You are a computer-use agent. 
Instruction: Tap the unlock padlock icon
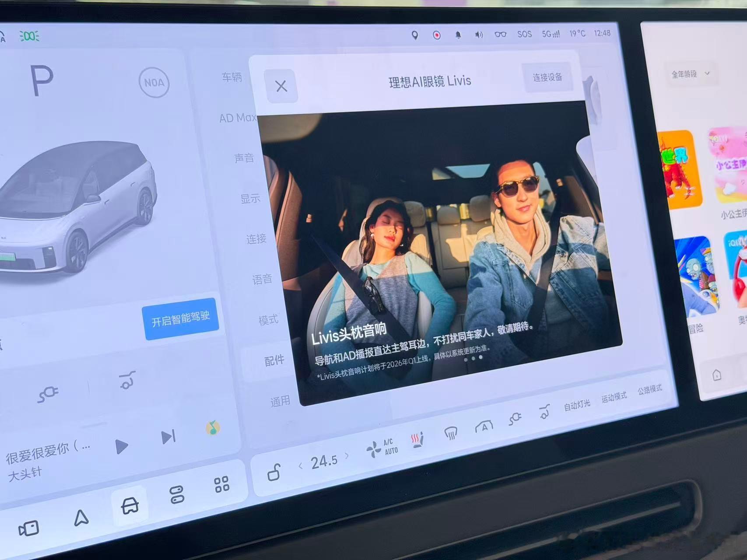(x=274, y=472)
